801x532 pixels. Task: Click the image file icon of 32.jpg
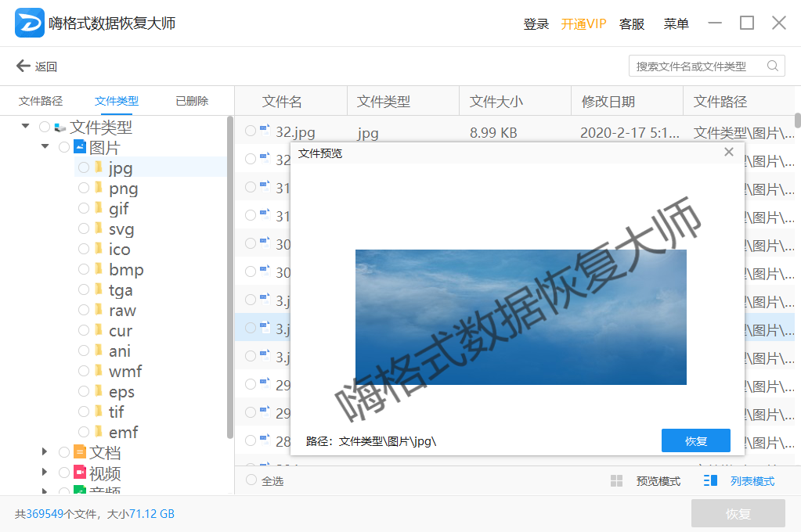coord(265,130)
